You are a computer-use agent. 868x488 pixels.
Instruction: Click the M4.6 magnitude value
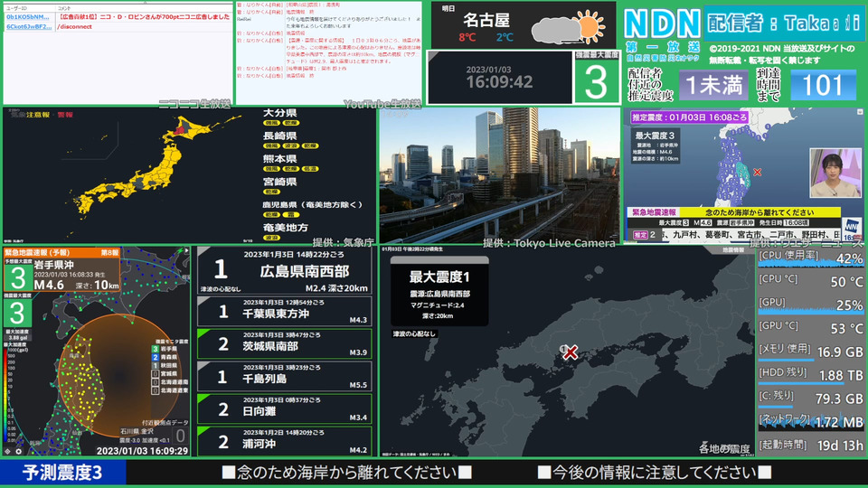pyautogui.click(x=49, y=285)
